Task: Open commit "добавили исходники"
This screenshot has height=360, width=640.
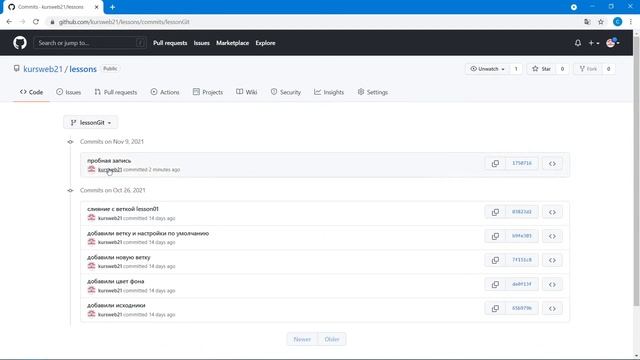Action: click(x=116, y=305)
